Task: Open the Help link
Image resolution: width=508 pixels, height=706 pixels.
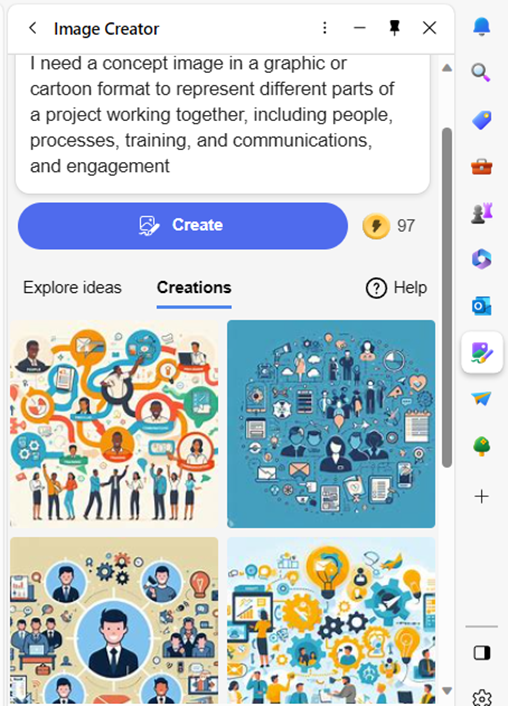Action: [396, 288]
